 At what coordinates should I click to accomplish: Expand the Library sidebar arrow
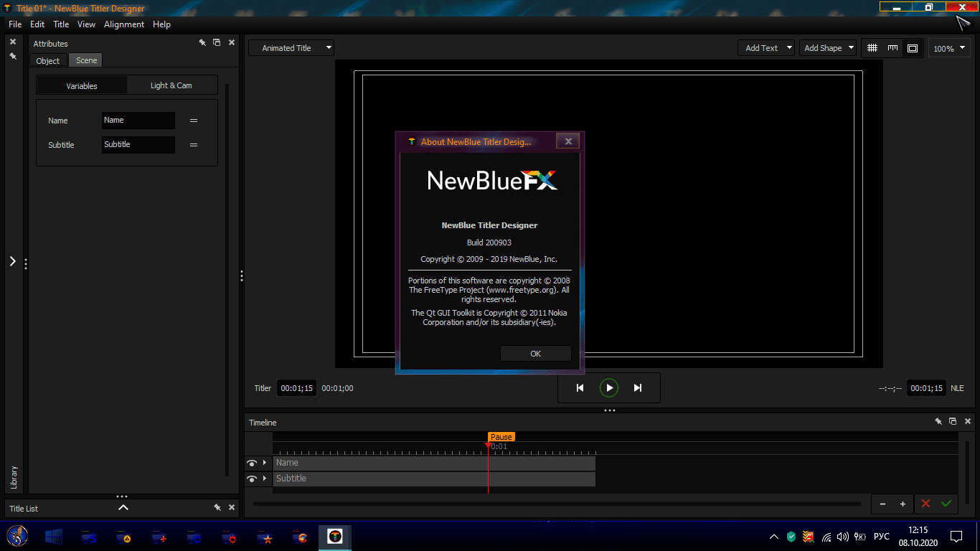point(13,261)
